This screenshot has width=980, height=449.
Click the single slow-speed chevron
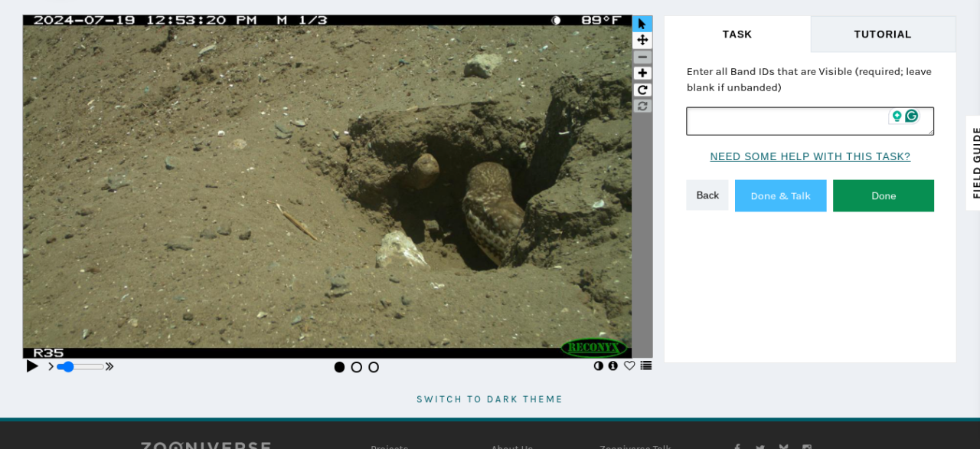[51, 367]
